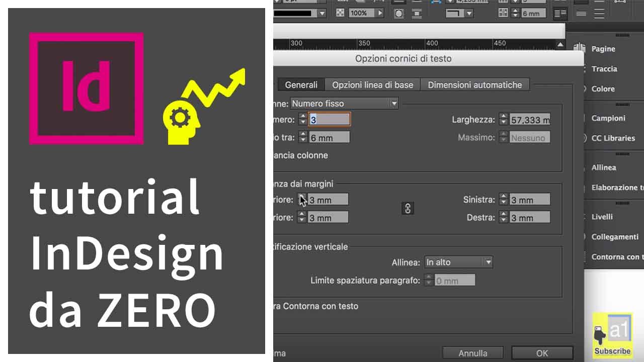
Task: Click the highlighted paragraph alignment icon in control bar
Action: 560,14
